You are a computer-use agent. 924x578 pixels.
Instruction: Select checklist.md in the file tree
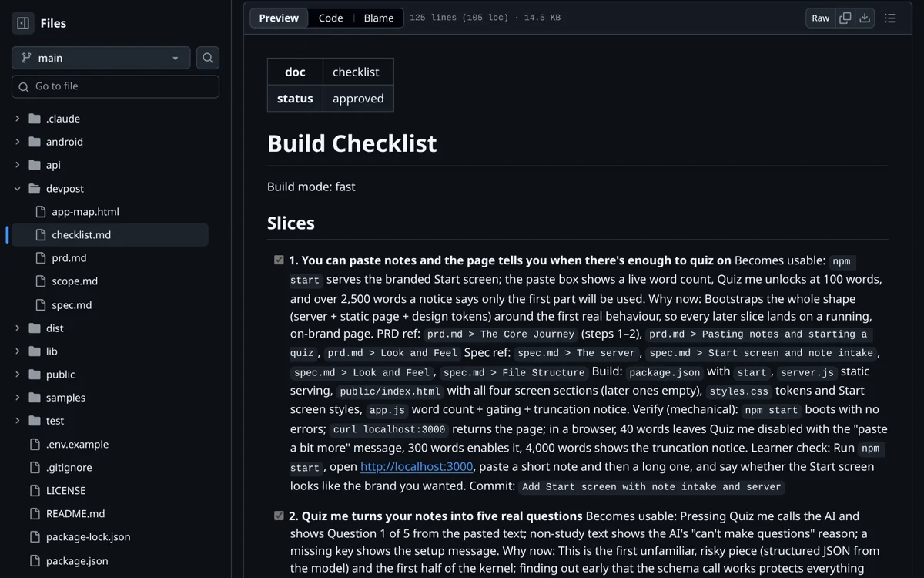[x=81, y=234]
